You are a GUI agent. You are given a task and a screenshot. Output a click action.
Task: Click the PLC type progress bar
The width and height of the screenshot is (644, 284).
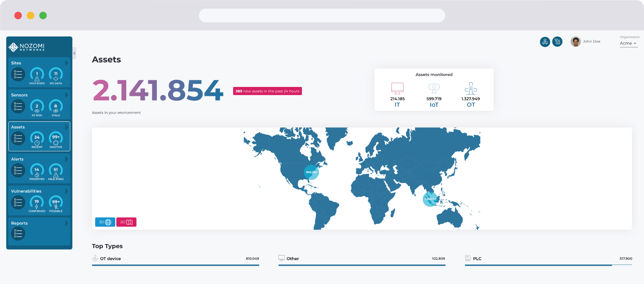pos(548,265)
